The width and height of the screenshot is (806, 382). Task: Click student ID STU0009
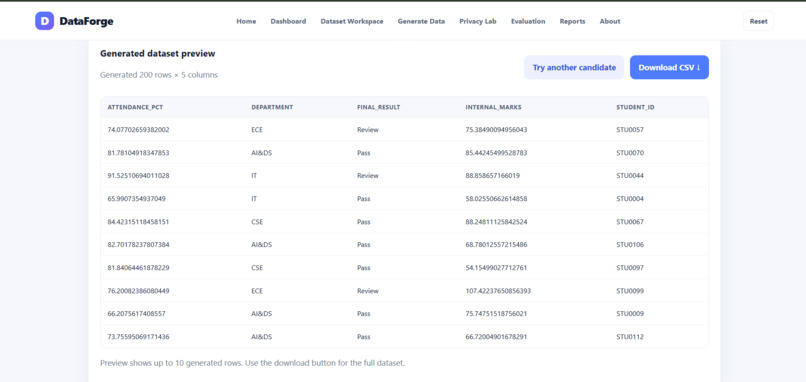[630, 314]
